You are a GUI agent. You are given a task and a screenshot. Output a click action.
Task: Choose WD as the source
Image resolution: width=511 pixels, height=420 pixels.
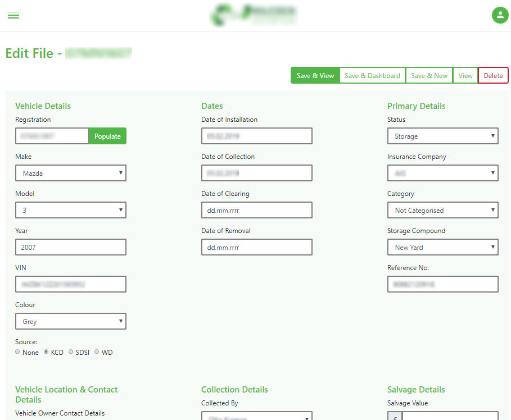97,352
